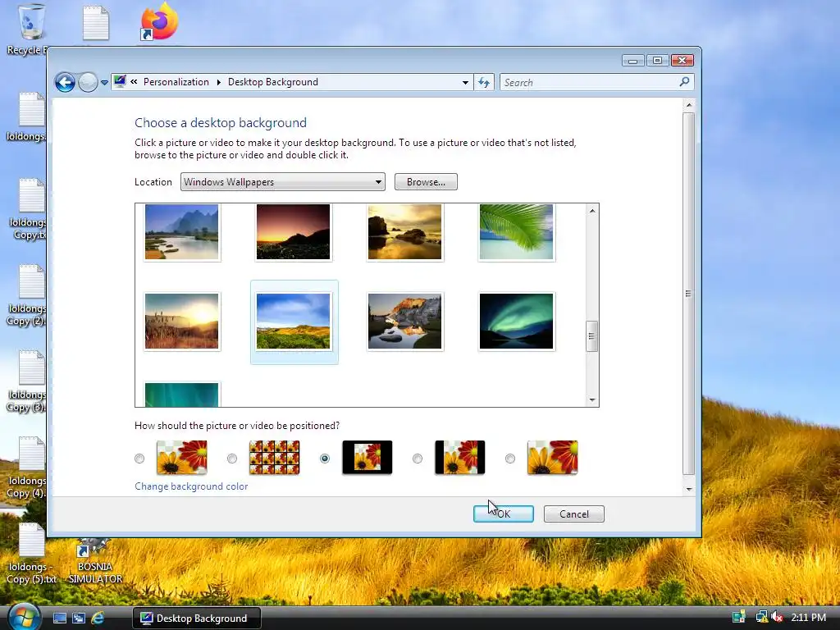840x630 pixels.
Task: Select the loldongs - Copy (2) desktop file
Action: coord(27,295)
